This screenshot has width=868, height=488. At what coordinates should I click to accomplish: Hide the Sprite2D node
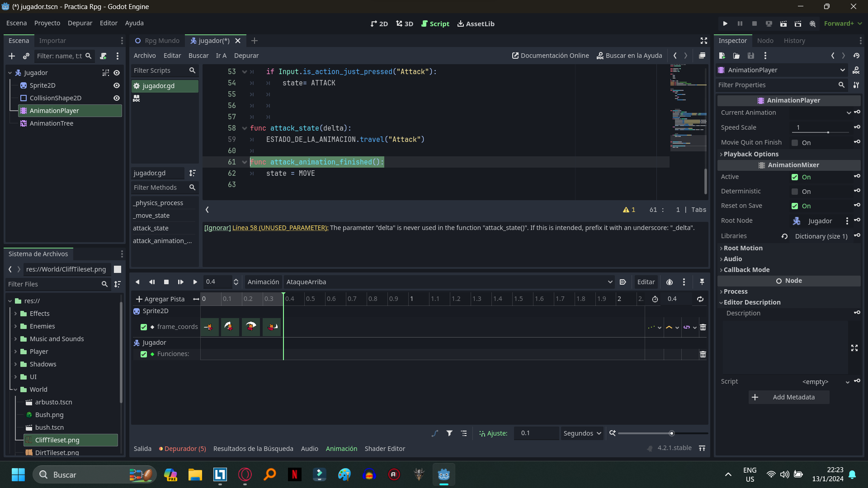[117, 85]
